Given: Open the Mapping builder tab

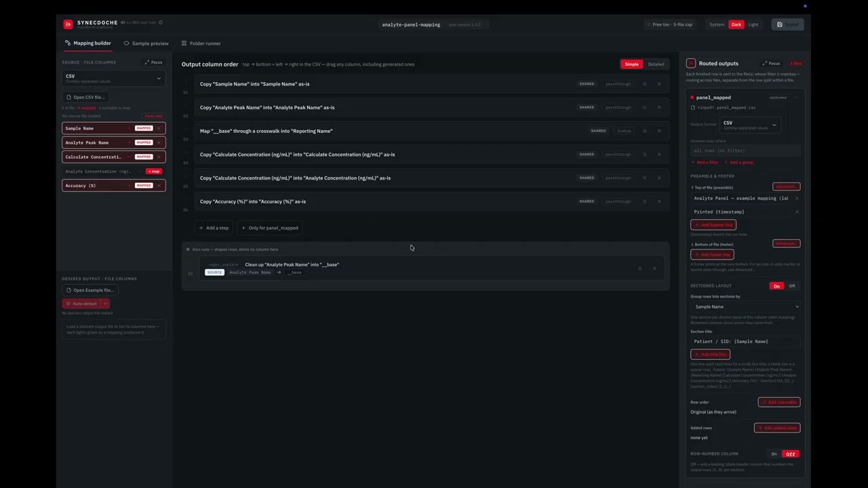Looking at the screenshot, I should pos(88,43).
